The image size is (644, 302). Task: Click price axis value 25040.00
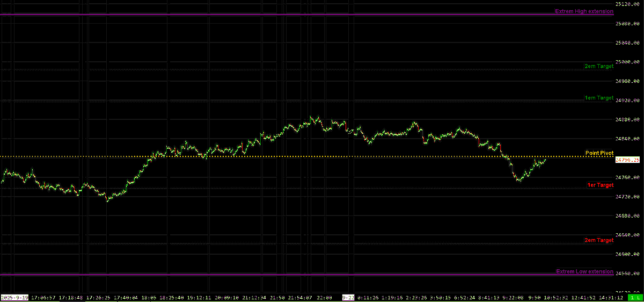coord(628,43)
